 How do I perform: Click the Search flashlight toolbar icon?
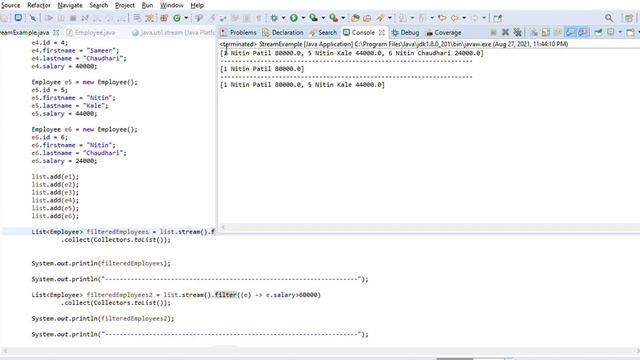coord(380,18)
